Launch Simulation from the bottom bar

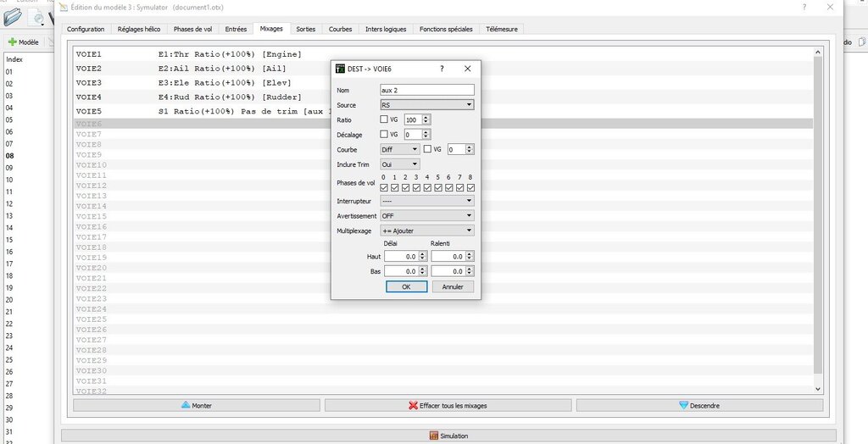click(448, 436)
